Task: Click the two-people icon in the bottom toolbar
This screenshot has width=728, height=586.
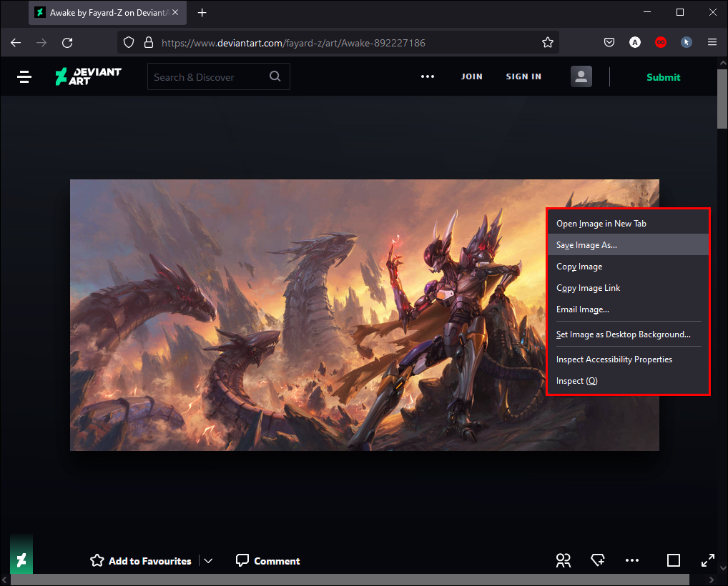Action: 564,560
